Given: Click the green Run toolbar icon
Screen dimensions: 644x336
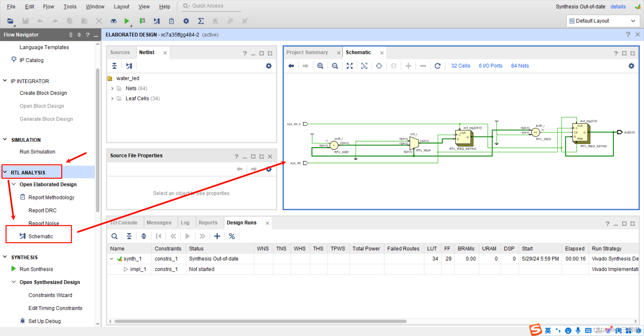Looking at the screenshot, I should pyautogui.click(x=126, y=21).
